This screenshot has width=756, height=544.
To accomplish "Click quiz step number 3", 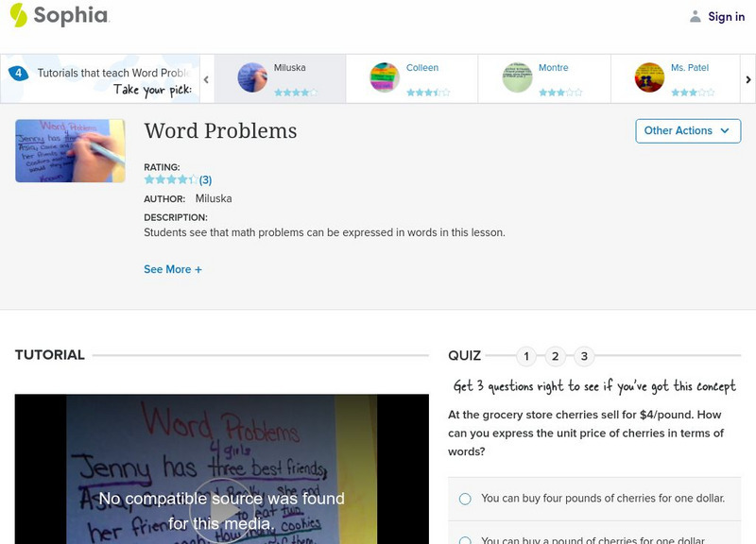I will [x=584, y=356].
